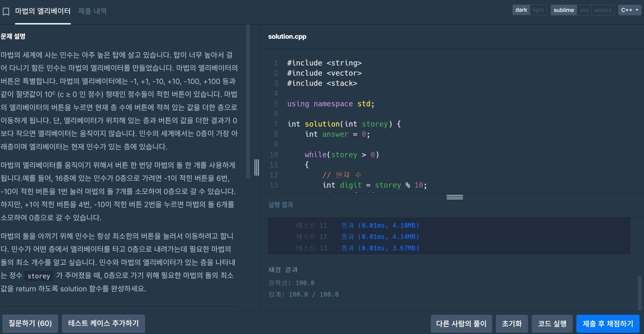This screenshot has height=334, width=644.
Task: Click the chevron next to 테스트 11
Action: [x=333, y=226]
